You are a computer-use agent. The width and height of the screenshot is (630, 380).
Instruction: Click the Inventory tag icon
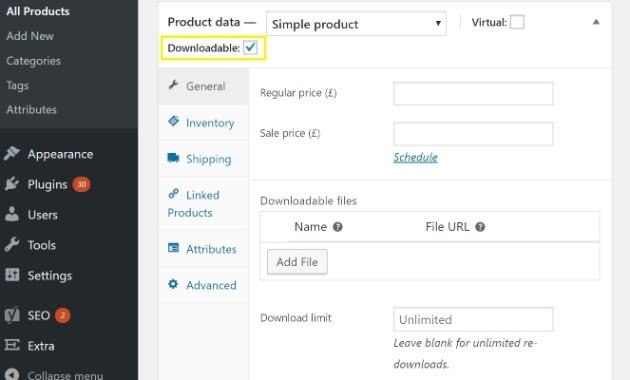[x=173, y=121]
